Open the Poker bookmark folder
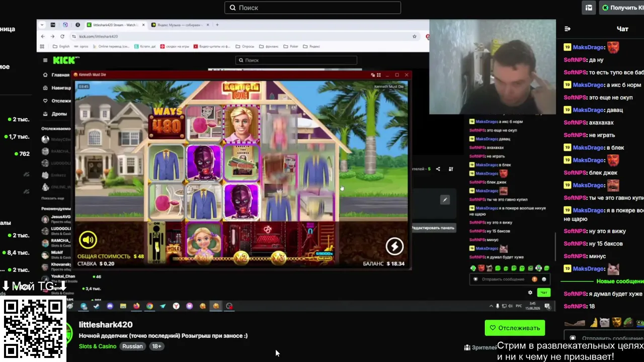Image resolution: width=644 pixels, height=362 pixels. [x=291, y=46]
